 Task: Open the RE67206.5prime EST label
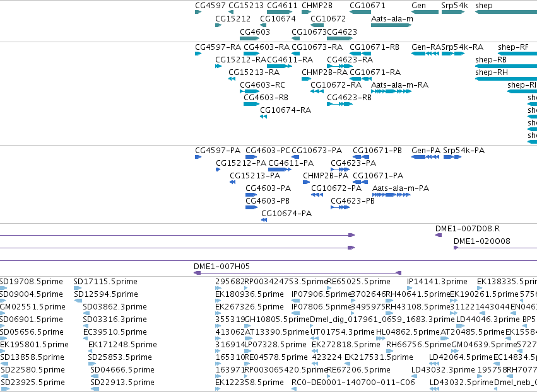358,370
